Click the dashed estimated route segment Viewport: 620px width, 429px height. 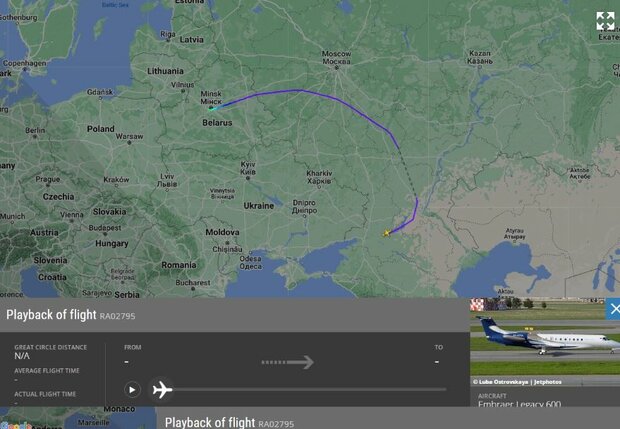pyautogui.click(x=408, y=173)
